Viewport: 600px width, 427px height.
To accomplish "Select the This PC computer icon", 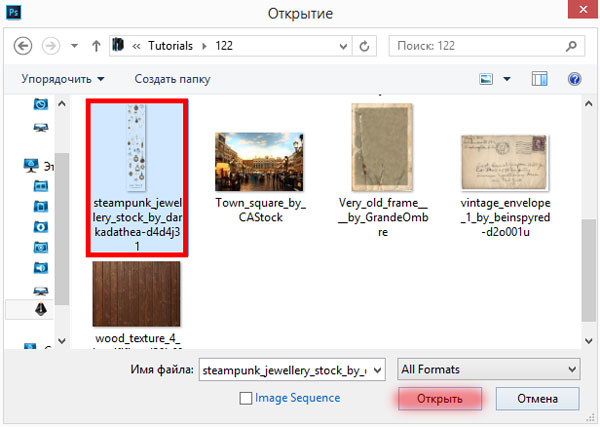I will point(31,166).
